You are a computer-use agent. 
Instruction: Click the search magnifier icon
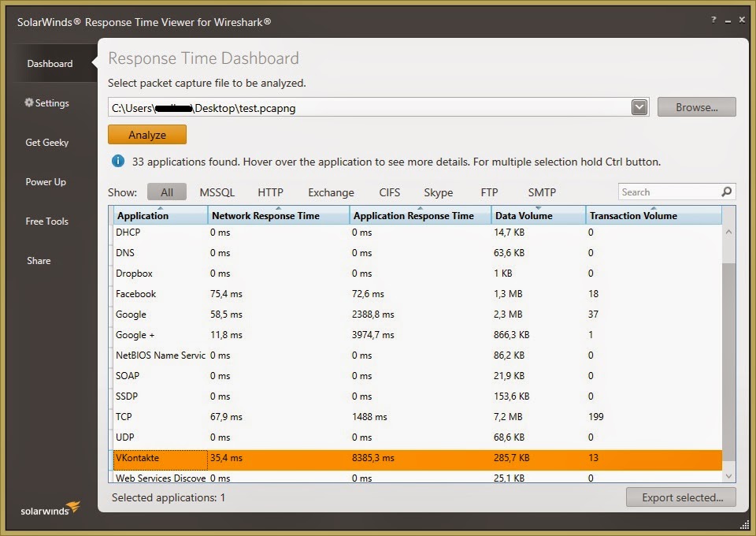coord(727,192)
